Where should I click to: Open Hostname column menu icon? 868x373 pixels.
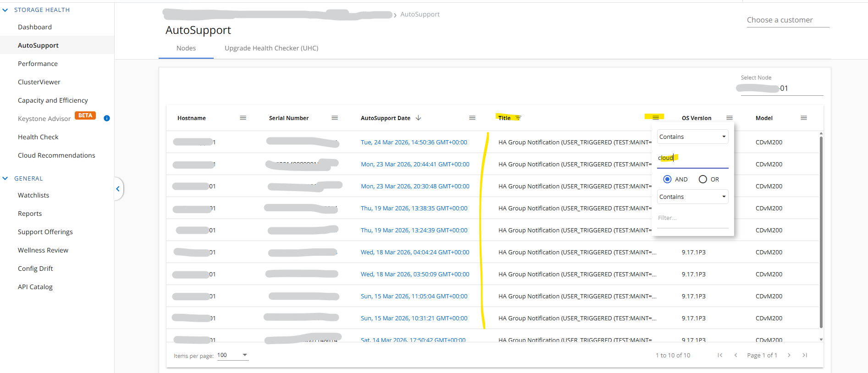[243, 118]
